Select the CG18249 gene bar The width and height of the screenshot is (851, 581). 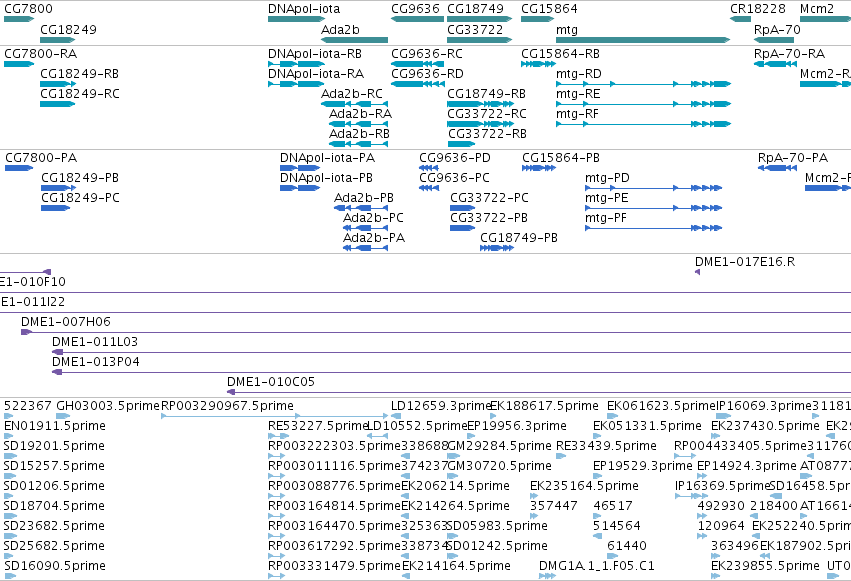58,40
